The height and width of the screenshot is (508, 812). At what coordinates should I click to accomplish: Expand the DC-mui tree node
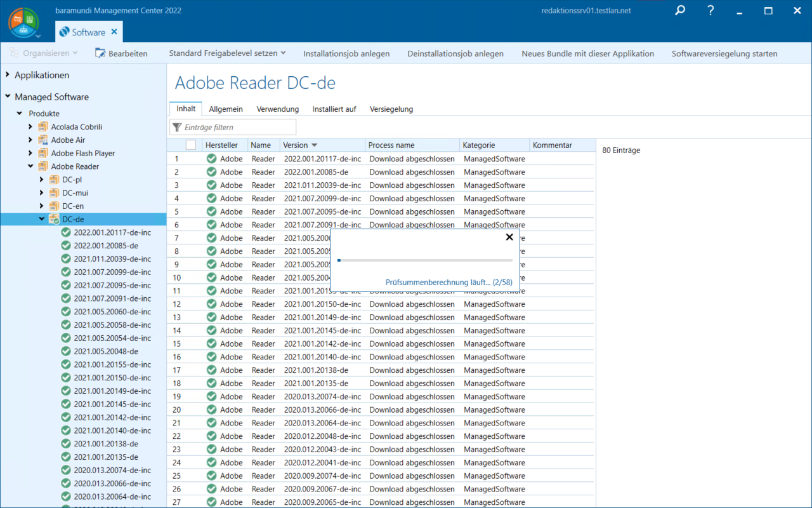tap(42, 193)
